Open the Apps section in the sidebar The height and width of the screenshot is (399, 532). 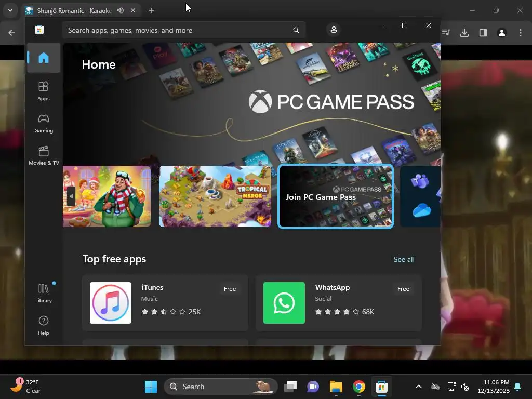click(x=44, y=91)
